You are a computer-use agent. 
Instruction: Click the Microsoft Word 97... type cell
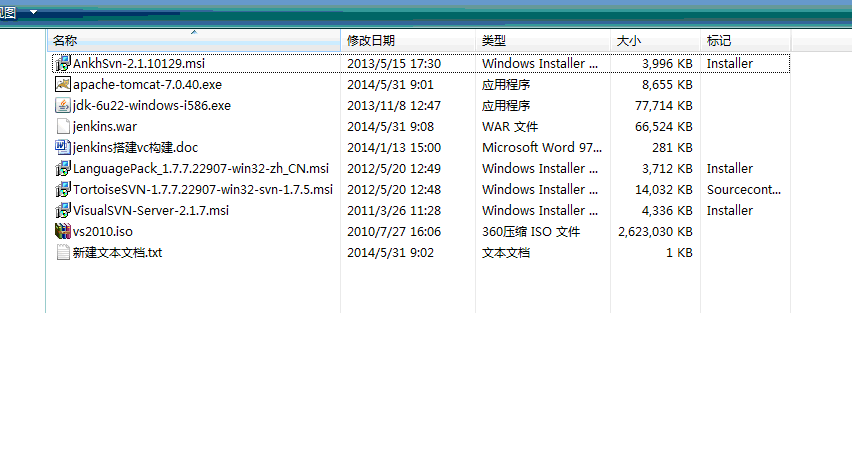click(x=542, y=148)
